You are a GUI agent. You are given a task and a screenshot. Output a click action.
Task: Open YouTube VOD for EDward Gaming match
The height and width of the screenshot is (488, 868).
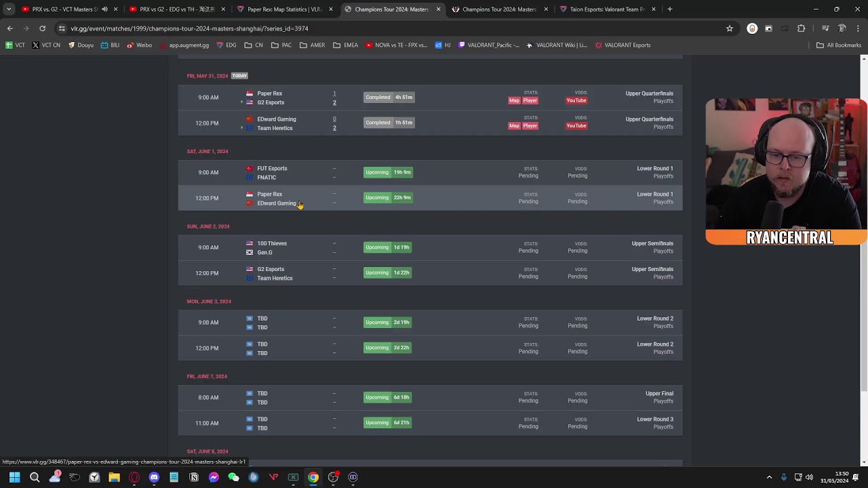[x=576, y=125]
